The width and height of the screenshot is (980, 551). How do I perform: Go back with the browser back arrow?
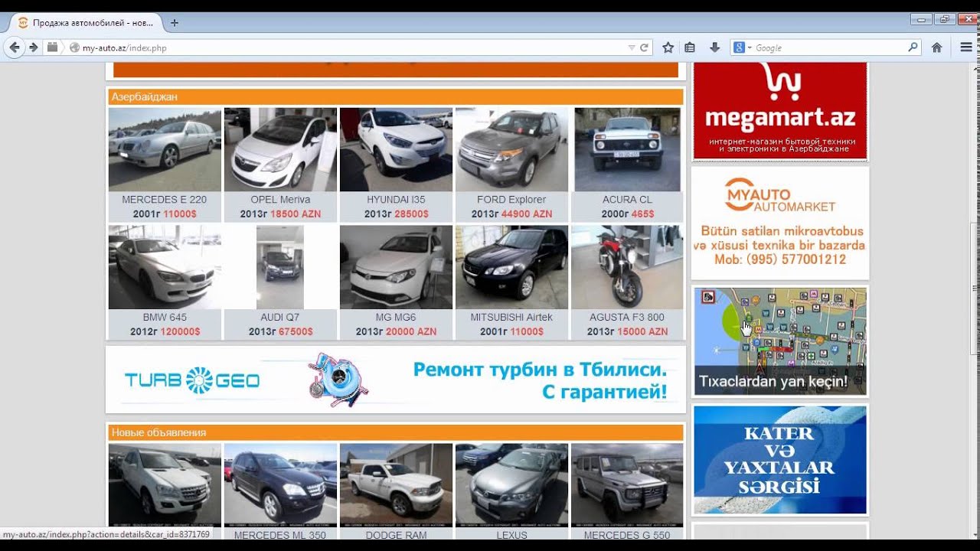pyautogui.click(x=14, y=47)
